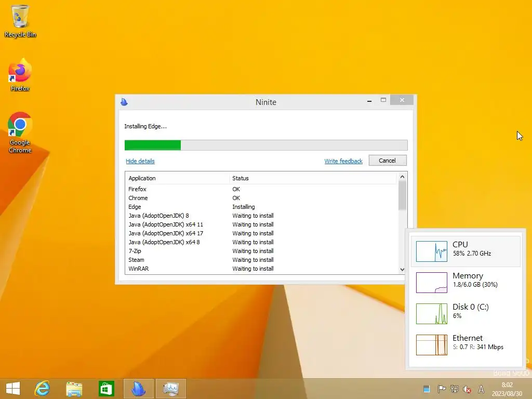Image resolution: width=532 pixels, height=399 pixels.
Task: Minimize the Ninite window
Action: [369, 101]
